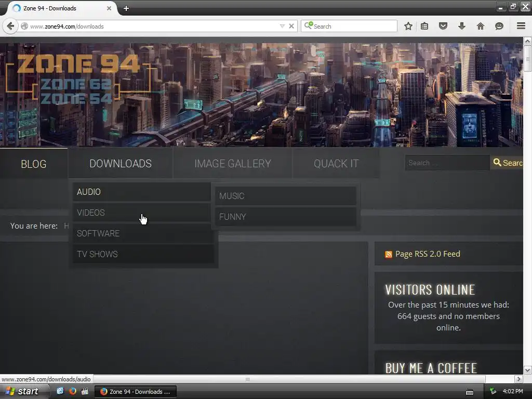Viewport: 532px width, 399px height.
Task: Open the Page RSS 2.0 Feed link
Action: 428,254
